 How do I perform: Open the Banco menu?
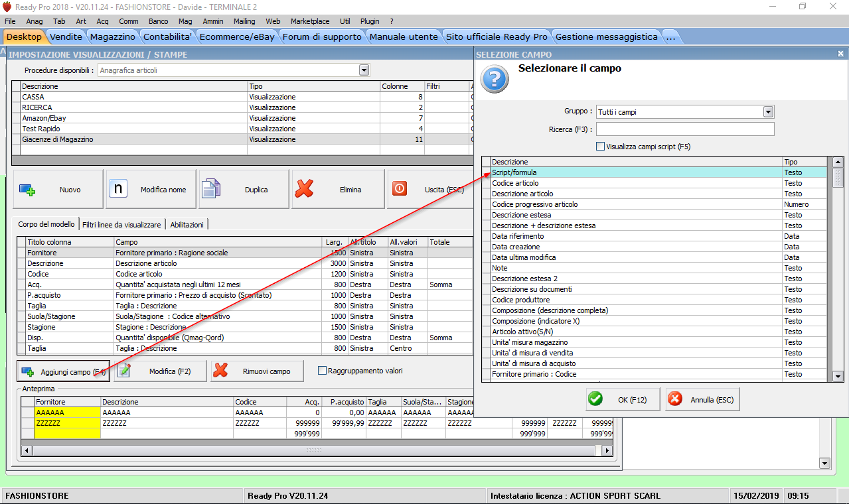[x=158, y=21]
